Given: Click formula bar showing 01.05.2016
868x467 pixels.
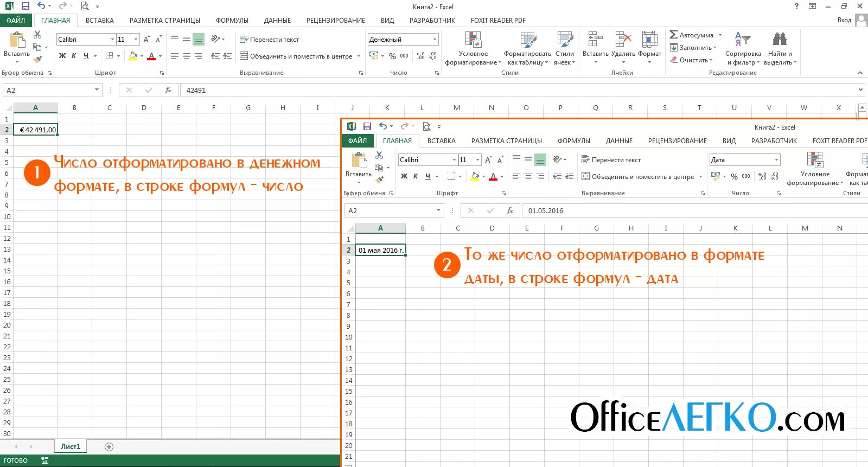Looking at the screenshot, I should pos(694,210).
